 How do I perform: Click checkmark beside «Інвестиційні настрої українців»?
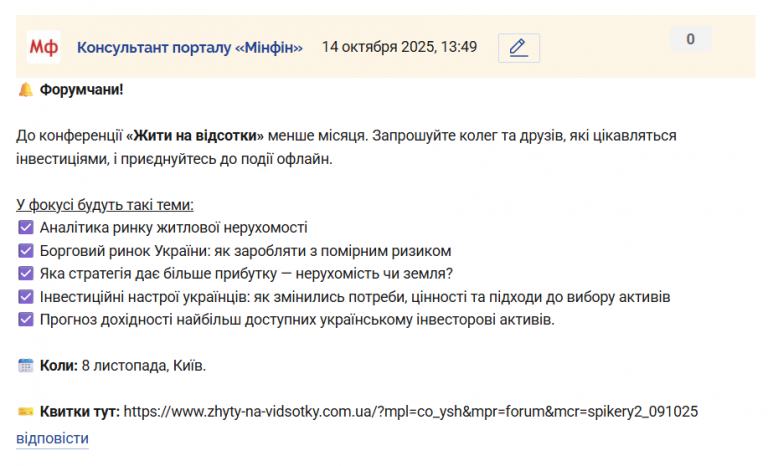tap(26, 297)
